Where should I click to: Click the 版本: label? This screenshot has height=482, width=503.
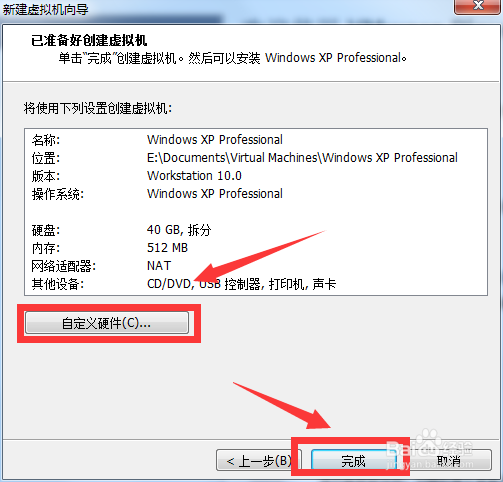point(46,176)
